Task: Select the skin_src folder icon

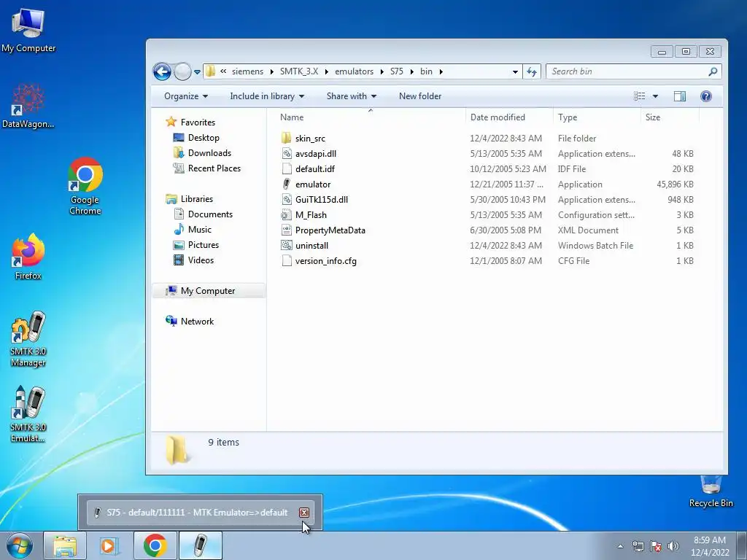Action: (286, 138)
